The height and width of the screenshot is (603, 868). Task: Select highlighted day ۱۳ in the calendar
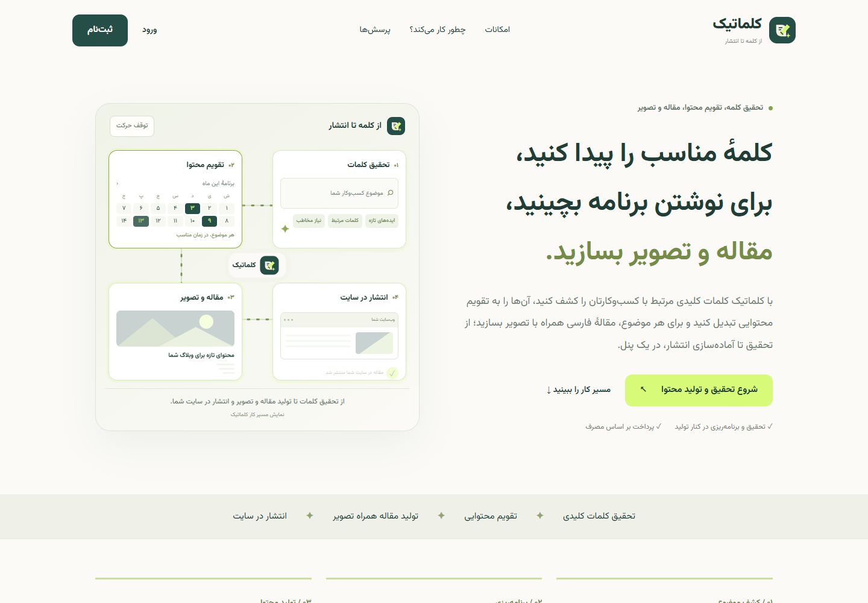(141, 221)
